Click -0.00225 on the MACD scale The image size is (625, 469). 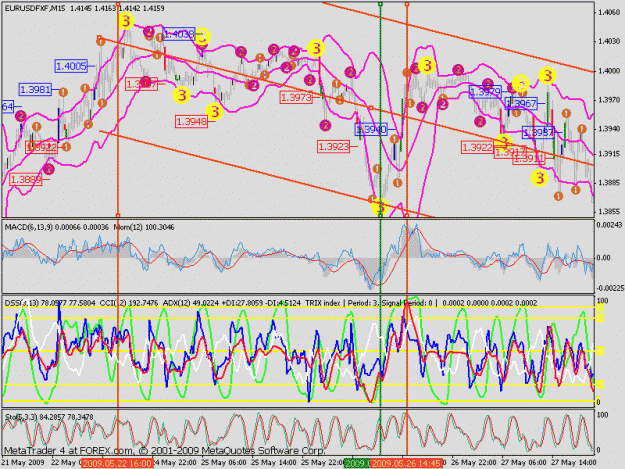(x=609, y=288)
